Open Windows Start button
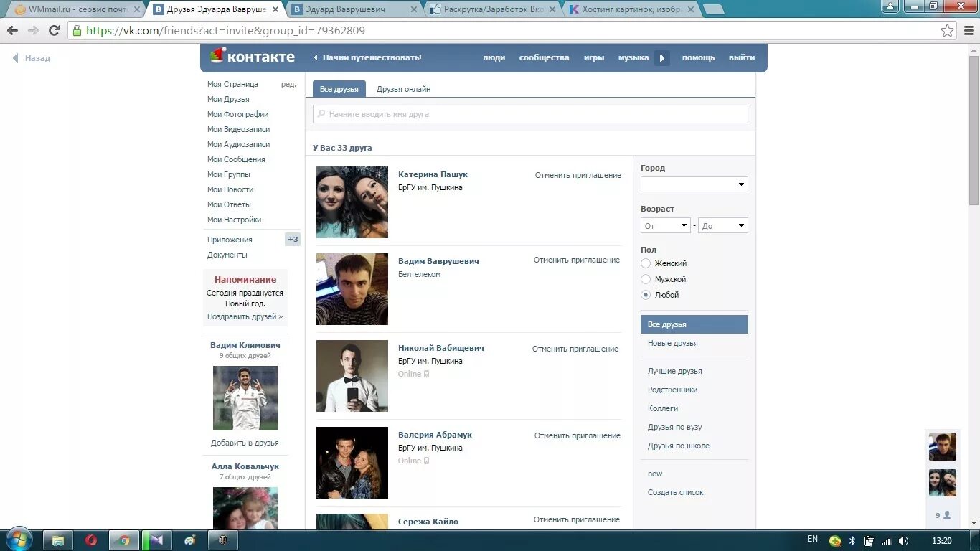The height and width of the screenshot is (551, 980). 18,540
